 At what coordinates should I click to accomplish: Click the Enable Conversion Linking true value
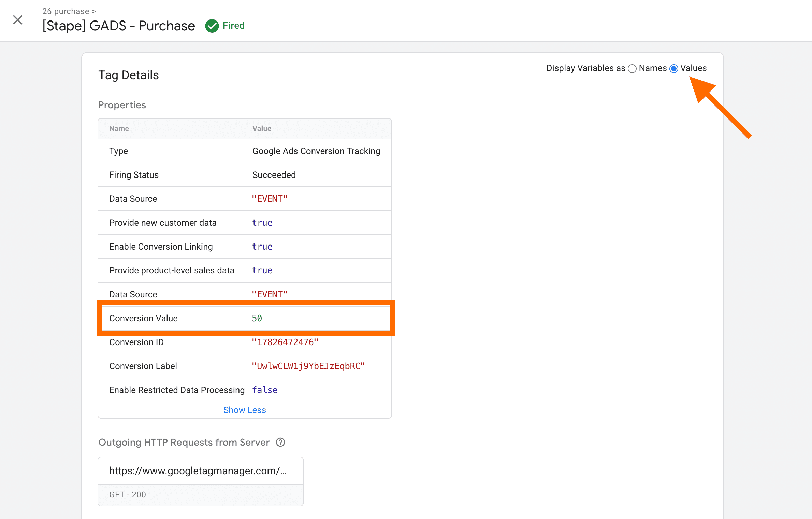tap(262, 247)
